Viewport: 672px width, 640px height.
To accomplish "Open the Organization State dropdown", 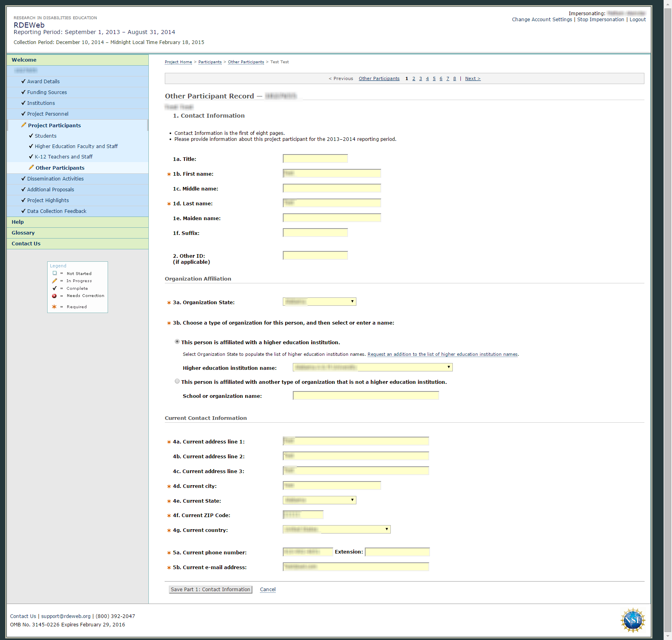I will pyautogui.click(x=319, y=302).
